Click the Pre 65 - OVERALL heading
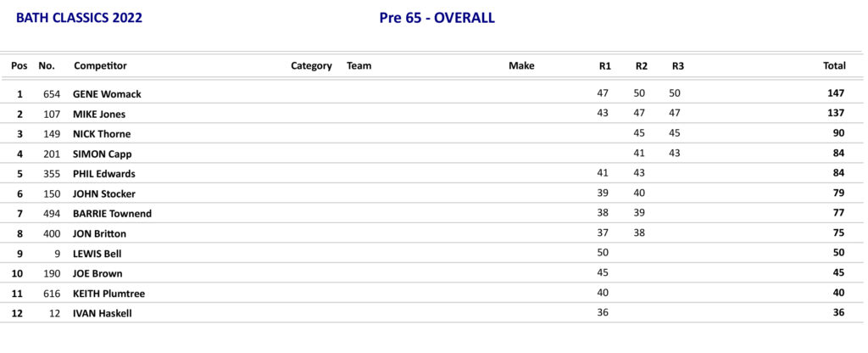Screen dimensions: 868x353 pos(437,18)
